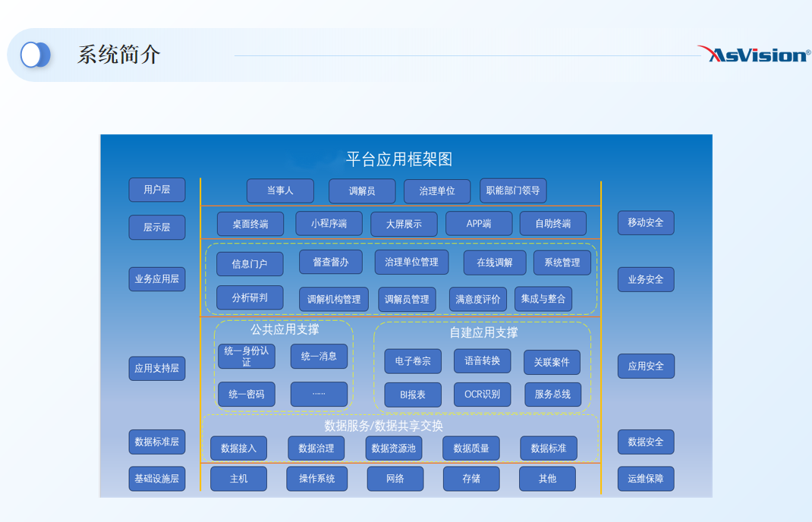This screenshot has width=812, height=522.
Task: Click the 满意度评价 box
Action: point(478,299)
